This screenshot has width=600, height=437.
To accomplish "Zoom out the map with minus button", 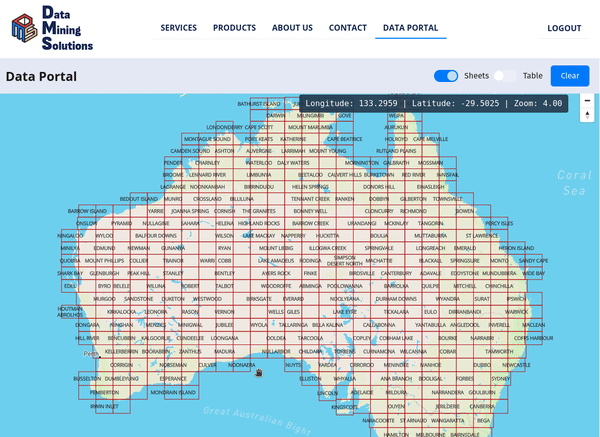I will coord(587,101).
